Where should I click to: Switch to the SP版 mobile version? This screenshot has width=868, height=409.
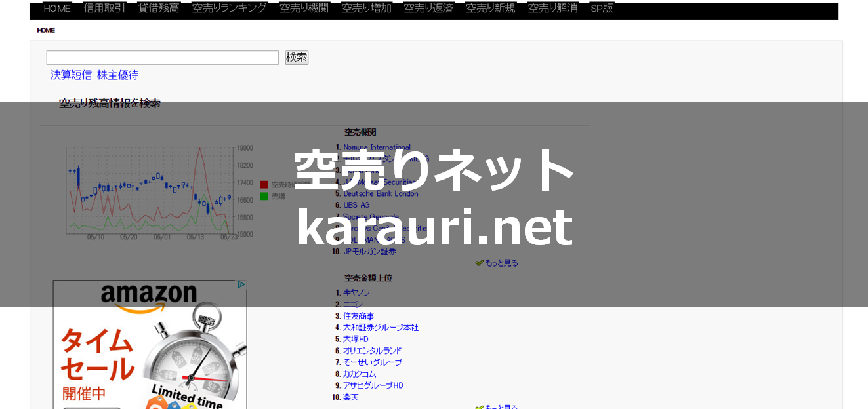(602, 9)
